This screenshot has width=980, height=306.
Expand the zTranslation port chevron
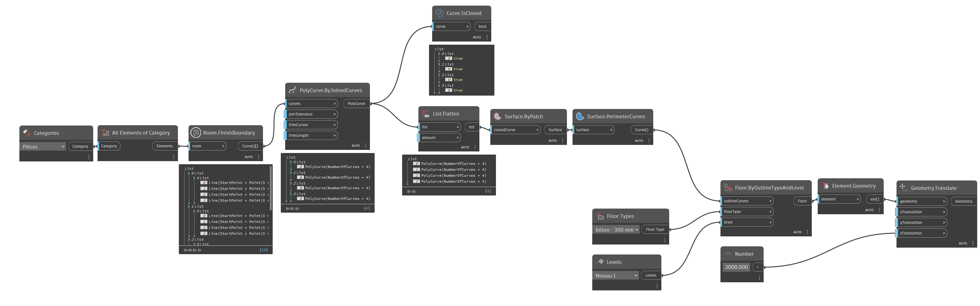pyautogui.click(x=944, y=233)
